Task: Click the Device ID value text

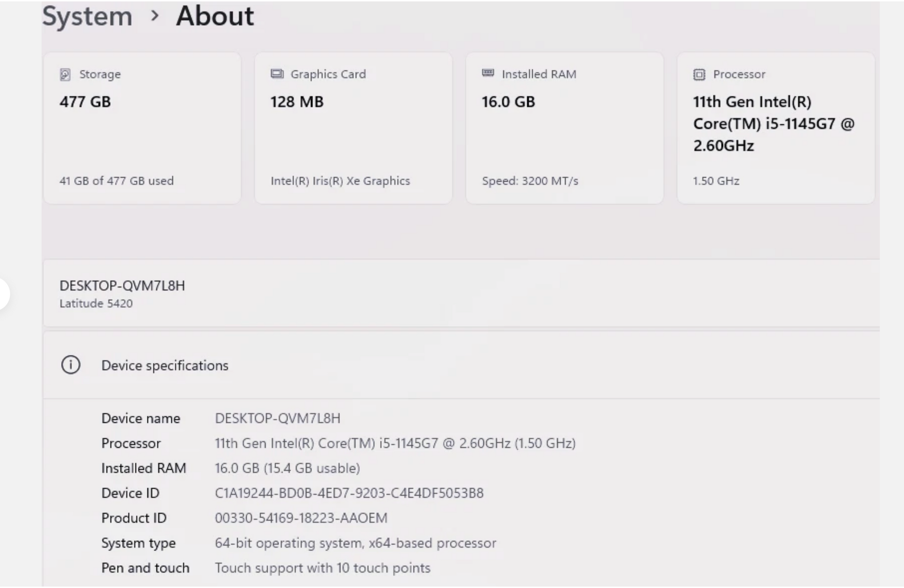Action: 349,493
